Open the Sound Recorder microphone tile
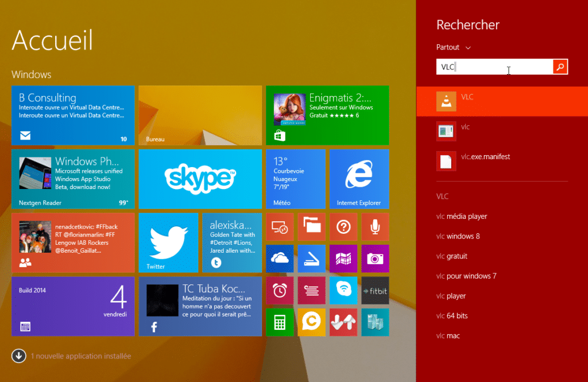This screenshot has height=382, width=588. pyautogui.click(x=376, y=227)
